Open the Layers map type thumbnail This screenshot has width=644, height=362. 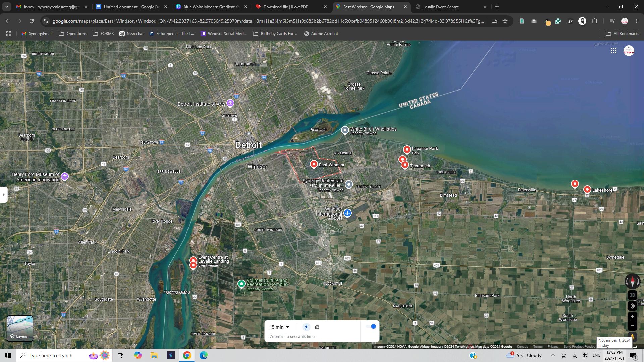tap(20, 328)
